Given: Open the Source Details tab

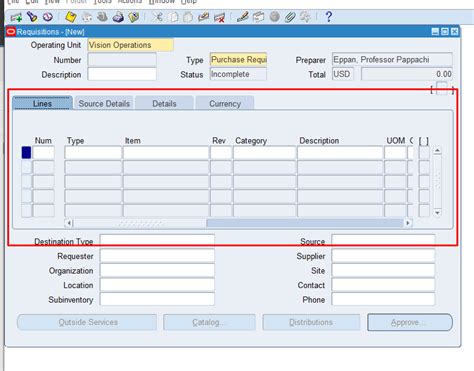Looking at the screenshot, I should tap(104, 103).
